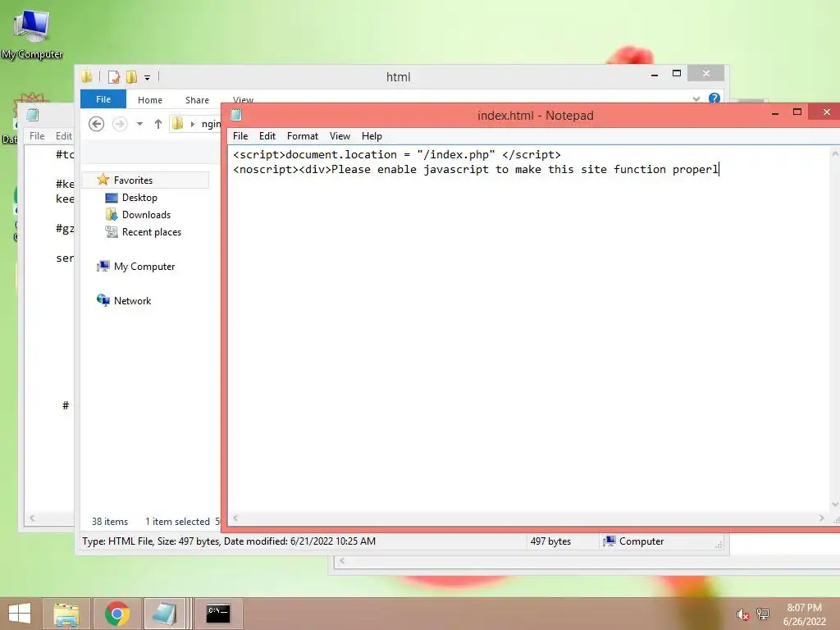Screen dimensions: 840x630
Task: Minimize the index.html Notepad window
Action: (x=774, y=112)
